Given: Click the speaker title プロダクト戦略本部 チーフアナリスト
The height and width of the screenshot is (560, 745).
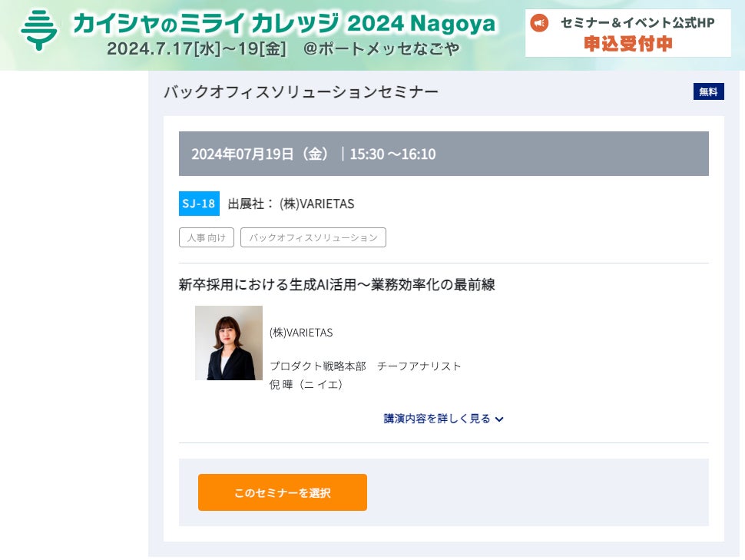Looking at the screenshot, I should click(365, 366).
